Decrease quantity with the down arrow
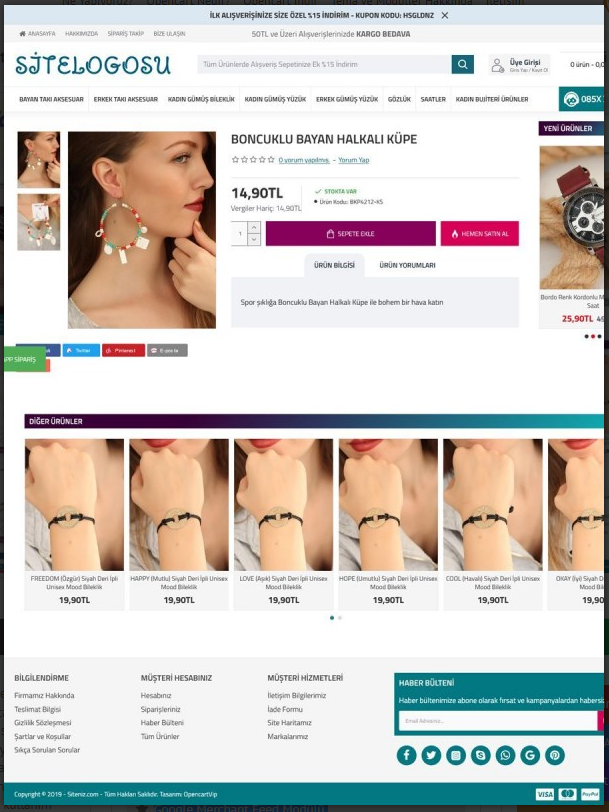 point(254,240)
